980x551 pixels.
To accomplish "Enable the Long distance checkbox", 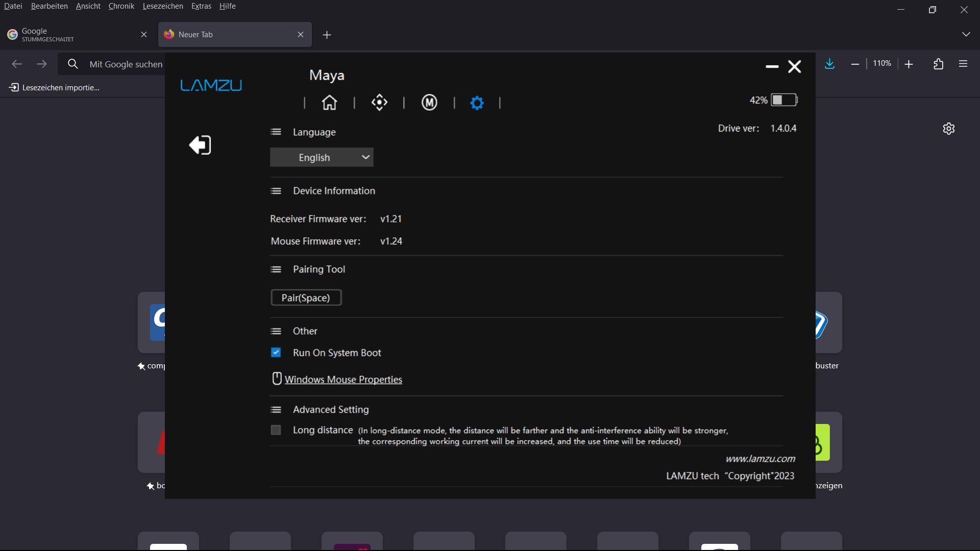I will [276, 430].
